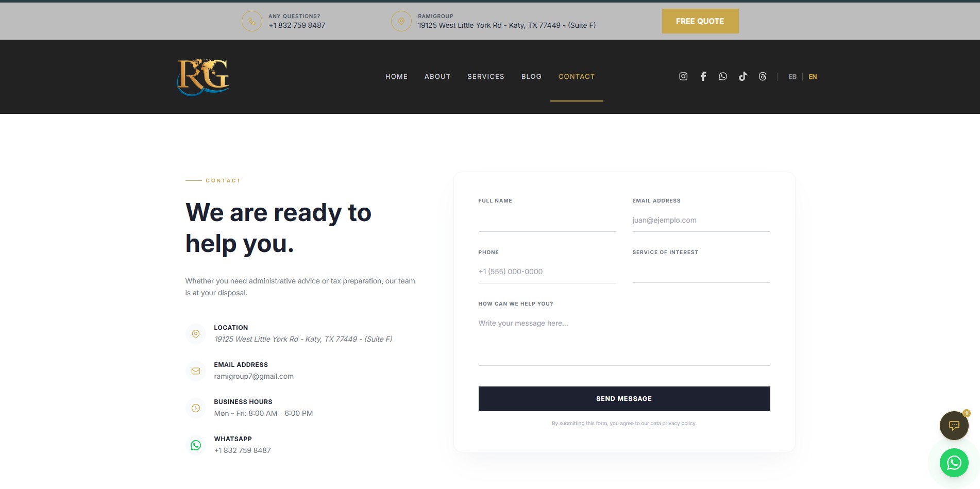
Task: Click the Send Message button
Action: (624, 399)
